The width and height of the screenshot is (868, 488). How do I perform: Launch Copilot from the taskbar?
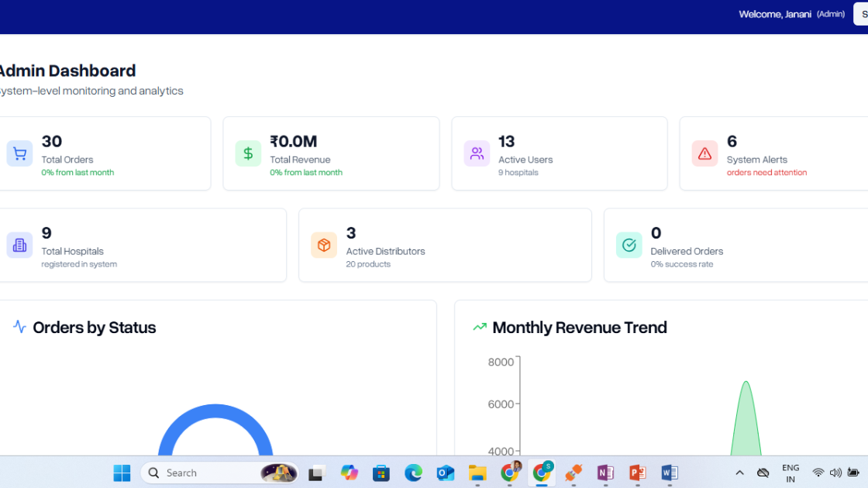tap(349, 473)
